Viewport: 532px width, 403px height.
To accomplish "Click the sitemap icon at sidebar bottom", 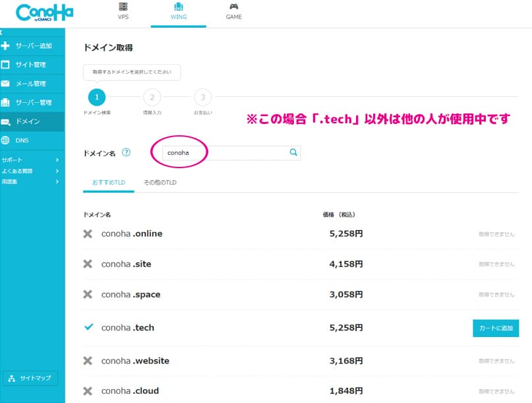I will [x=11, y=378].
